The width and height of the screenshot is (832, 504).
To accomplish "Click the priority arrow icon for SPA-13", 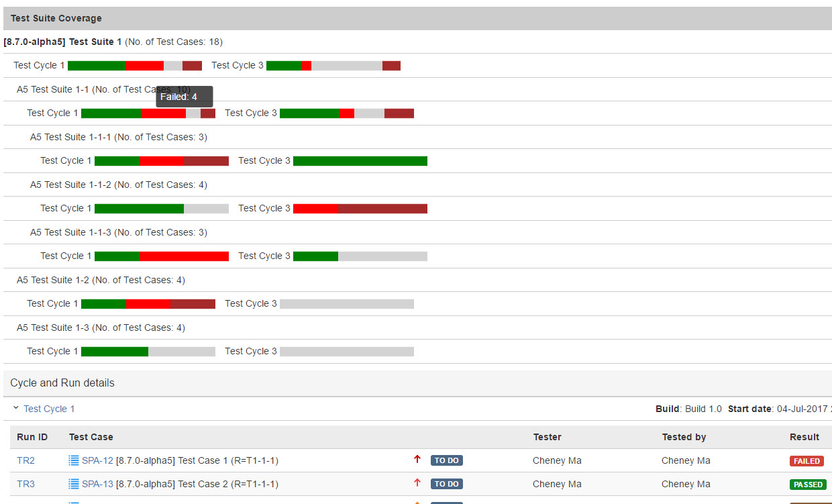I will click(417, 483).
